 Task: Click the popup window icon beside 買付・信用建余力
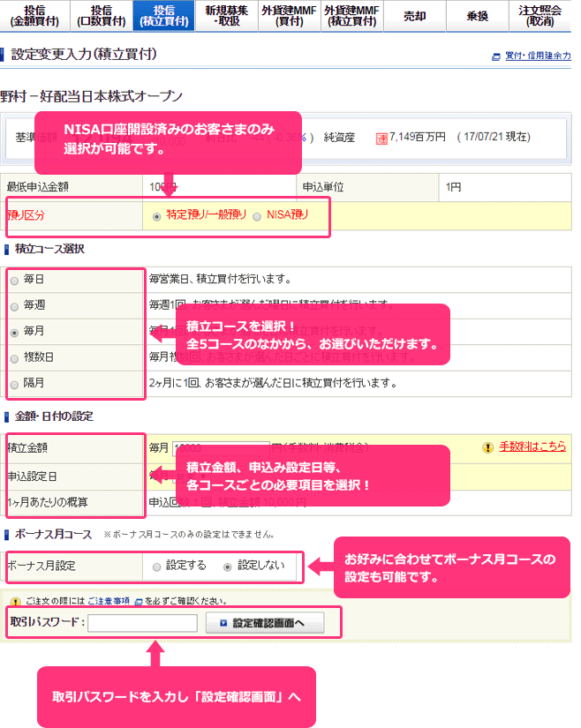(496, 56)
